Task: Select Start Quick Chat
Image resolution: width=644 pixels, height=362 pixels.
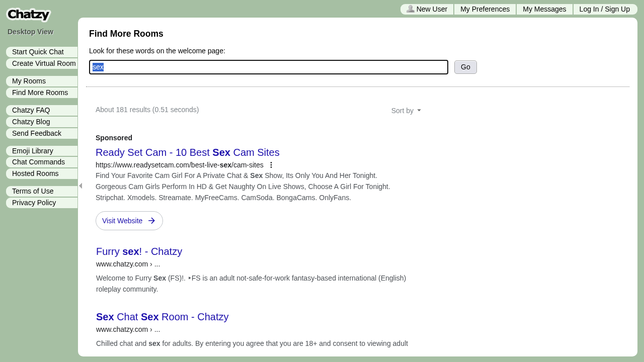Action: click(x=42, y=52)
